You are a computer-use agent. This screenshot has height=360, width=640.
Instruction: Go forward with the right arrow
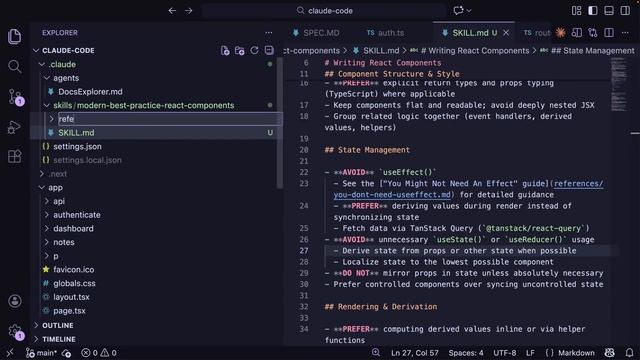click(x=189, y=11)
